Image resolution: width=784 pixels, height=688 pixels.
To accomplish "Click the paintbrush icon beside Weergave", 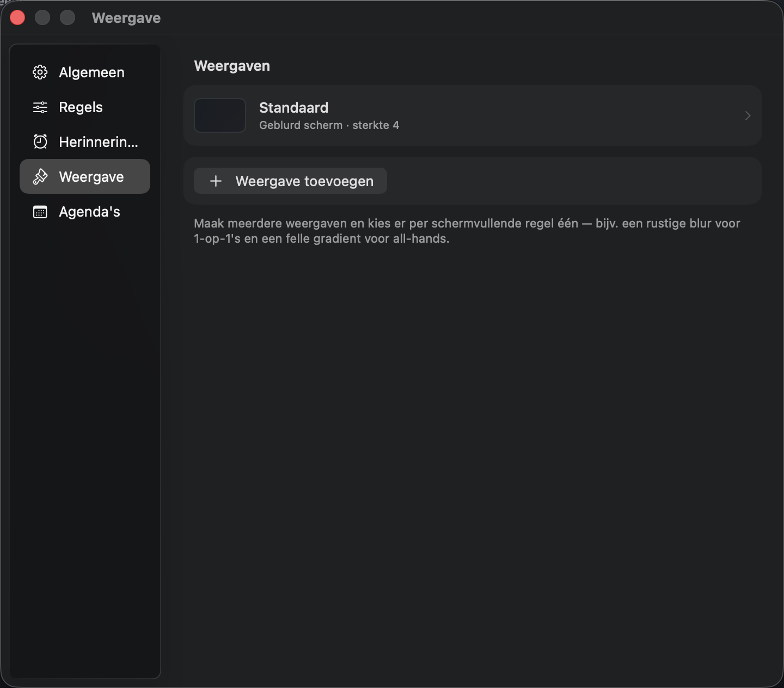I will tap(40, 177).
